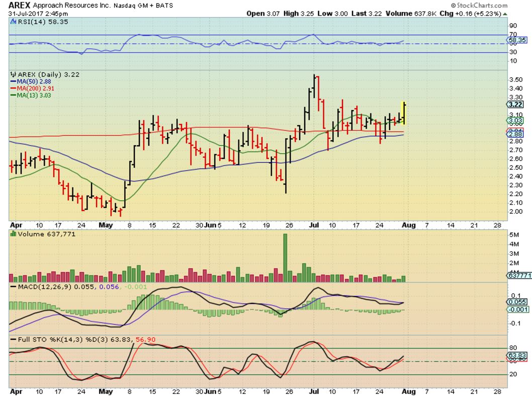Click the boxed 3.03 moving average axis tag
The height and width of the screenshot is (396, 532).
point(515,121)
